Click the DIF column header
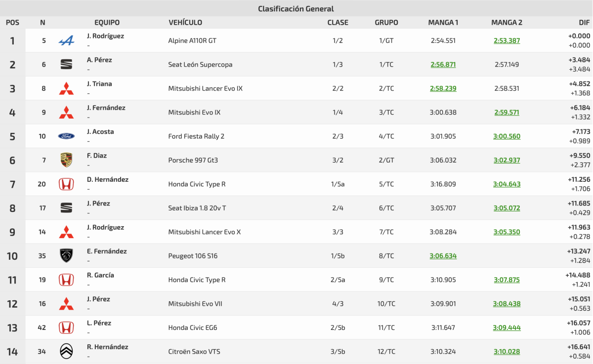The width and height of the screenshot is (593, 364). (584, 23)
